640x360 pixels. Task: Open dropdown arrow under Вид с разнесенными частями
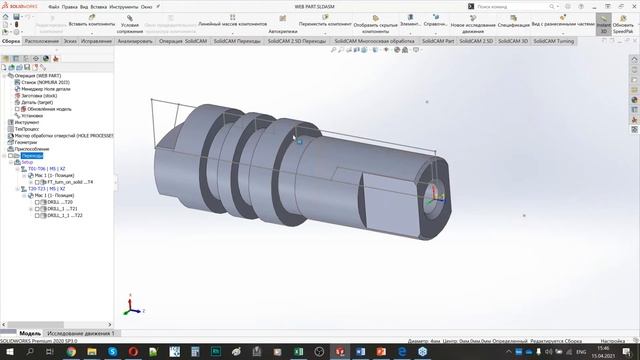[563, 32]
